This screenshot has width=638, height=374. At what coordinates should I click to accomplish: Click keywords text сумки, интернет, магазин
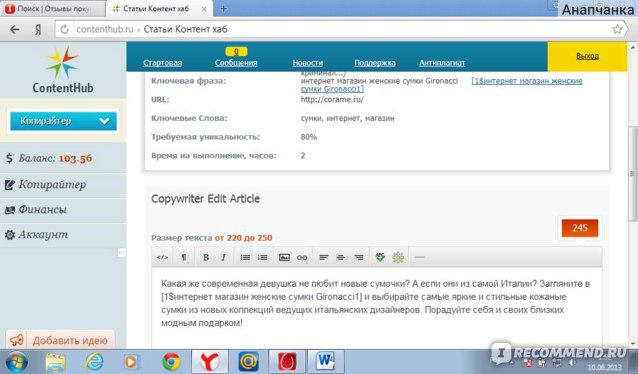347,118
